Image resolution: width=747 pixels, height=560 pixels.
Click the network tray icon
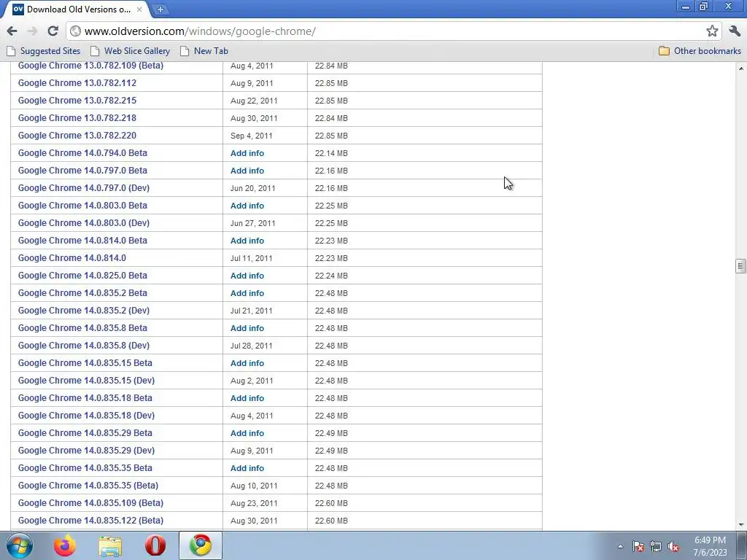pyautogui.click(x=656, y=546)
